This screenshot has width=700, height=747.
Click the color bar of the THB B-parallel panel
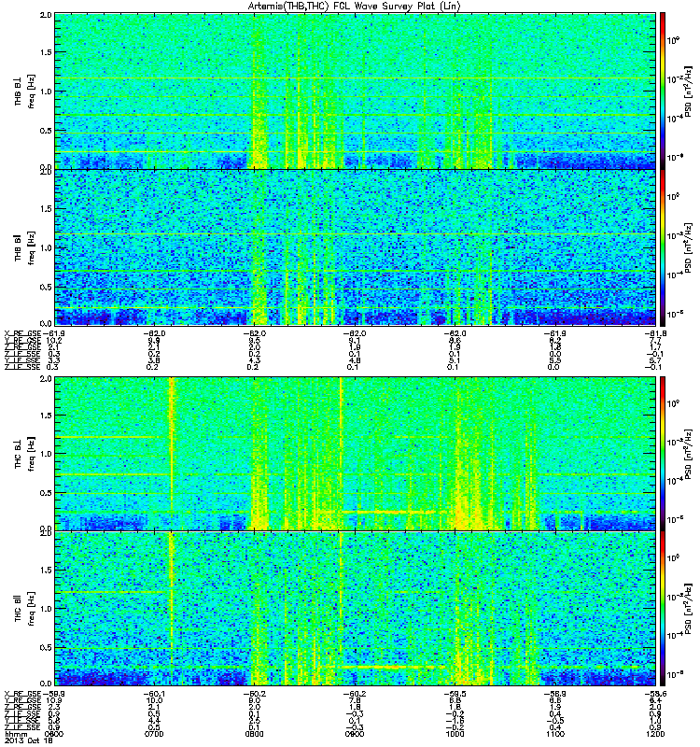point(663,247)
